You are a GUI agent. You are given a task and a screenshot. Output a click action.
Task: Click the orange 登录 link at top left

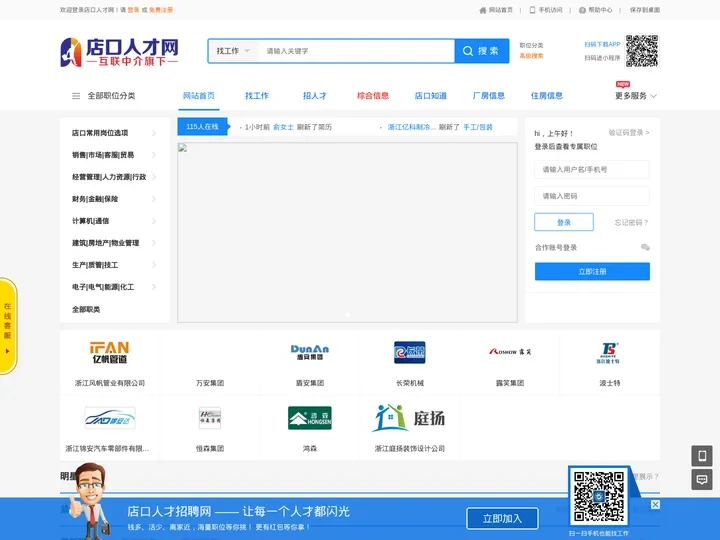[x=134, y=10]
